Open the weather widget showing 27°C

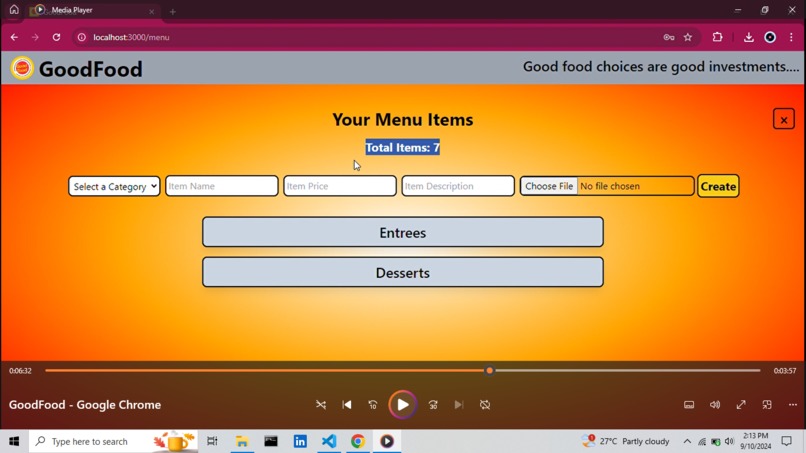pos(625,441)
